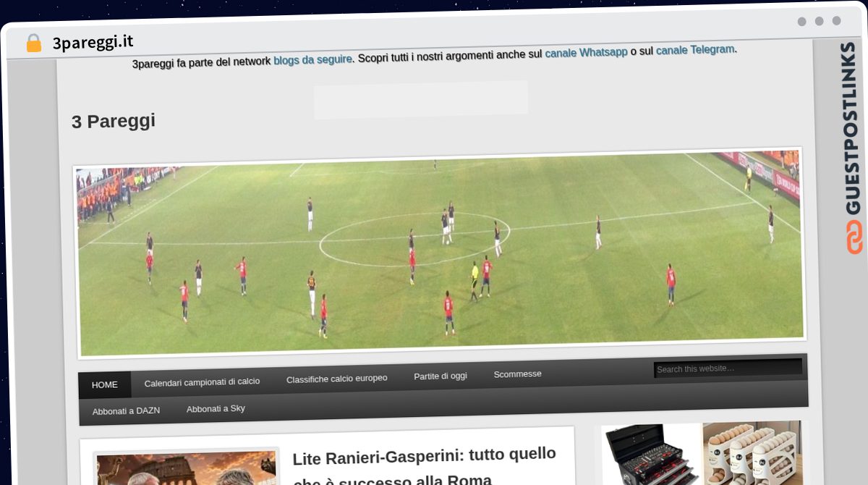Click the Guestpostlinks chain logo icon
The width and height of the screenshot is (868, 485).
(x=855, y=237)
